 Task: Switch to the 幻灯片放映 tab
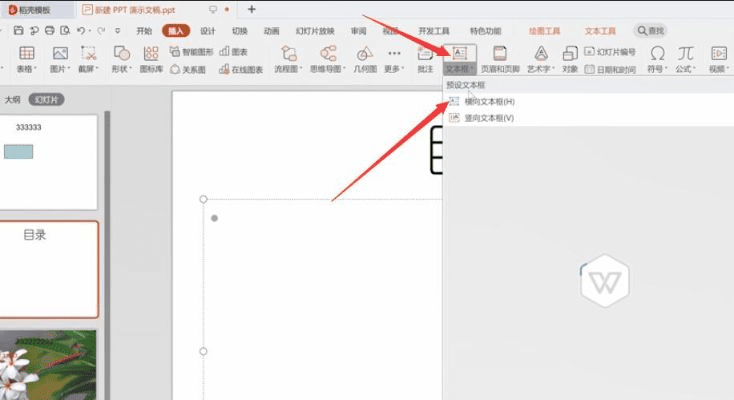pos(315,31)
